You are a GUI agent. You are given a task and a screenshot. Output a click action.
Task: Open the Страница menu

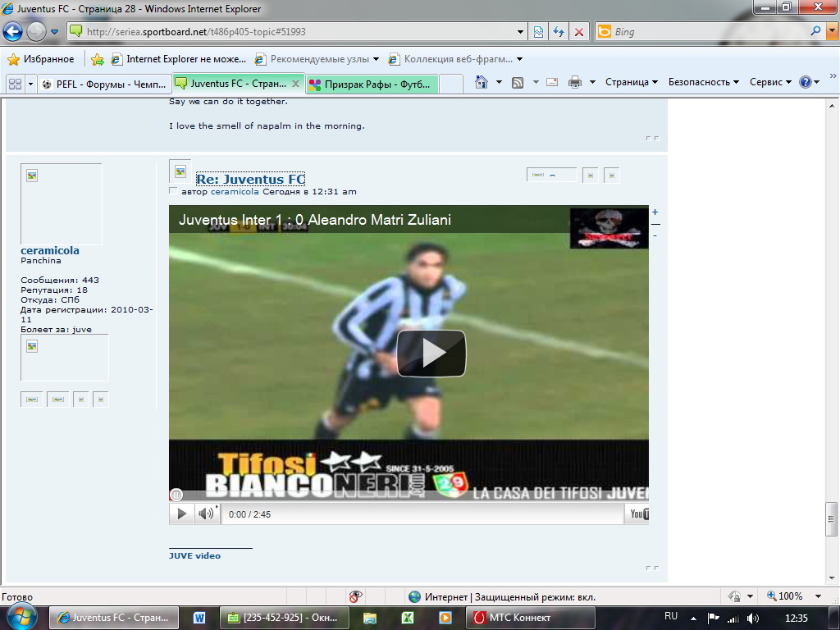click(x=631, y=82)
